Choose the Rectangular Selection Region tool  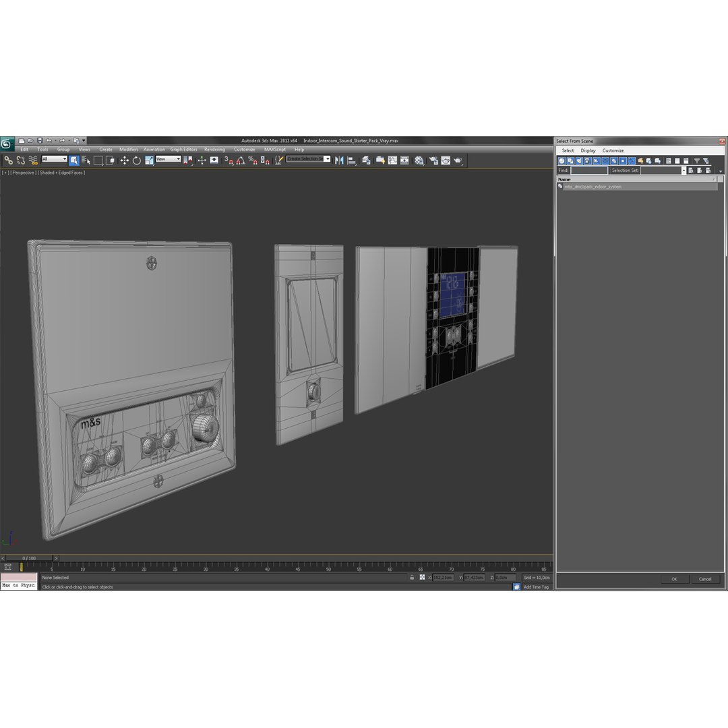coord(98,160)
